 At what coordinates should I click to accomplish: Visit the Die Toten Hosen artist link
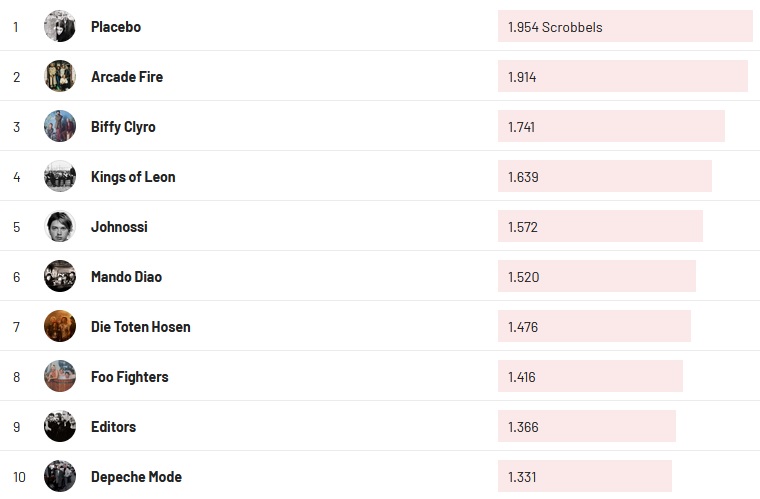click(x=140, y=327)
